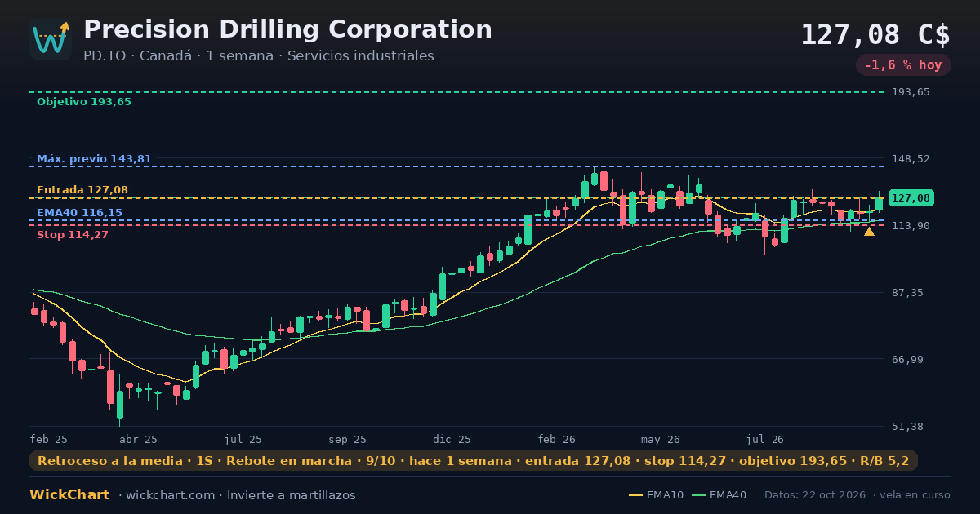980x514 pixels.
Task: Click the Retroceso a la media summary banner
Action: pyautogui.click(x=474, y=461)
